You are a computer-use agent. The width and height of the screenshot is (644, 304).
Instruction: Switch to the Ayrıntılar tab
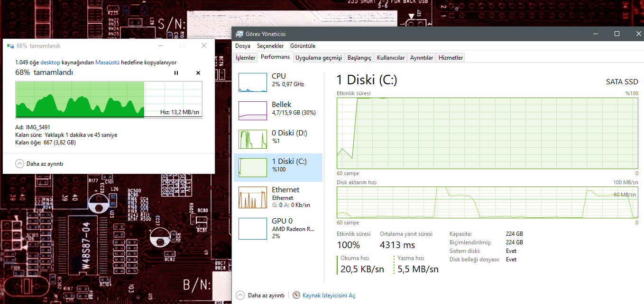[422, 58]
